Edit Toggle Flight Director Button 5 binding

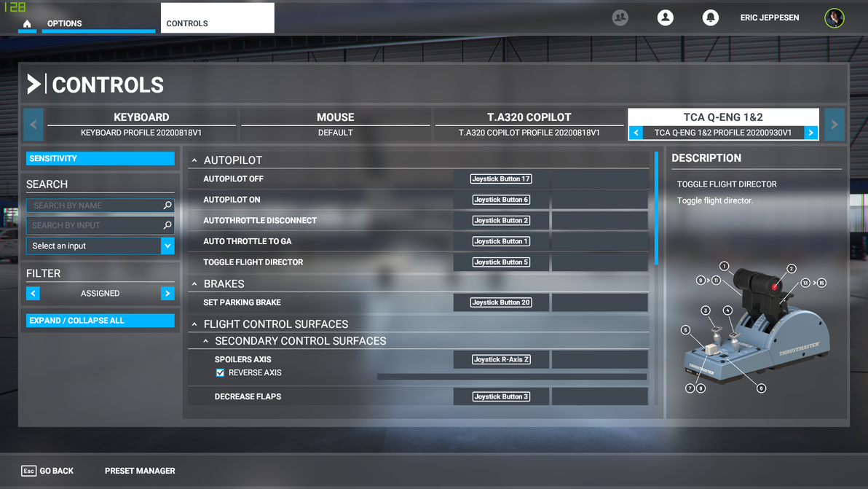501,262
